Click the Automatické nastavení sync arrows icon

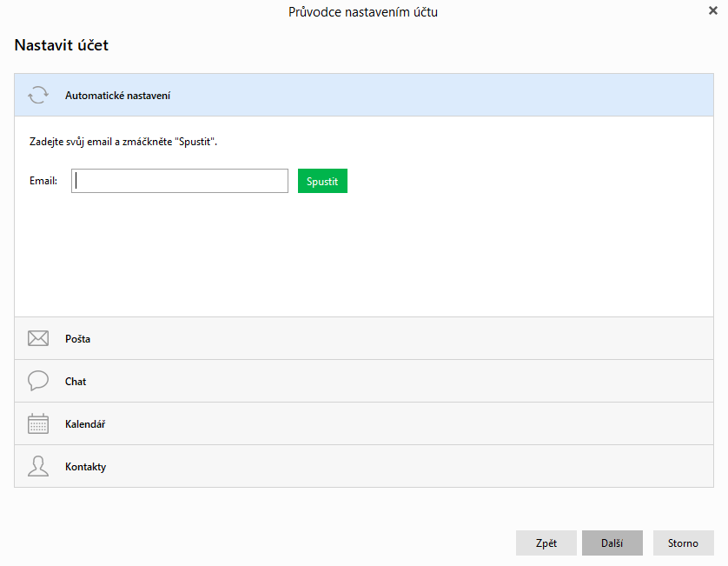[x=38, y=95]
